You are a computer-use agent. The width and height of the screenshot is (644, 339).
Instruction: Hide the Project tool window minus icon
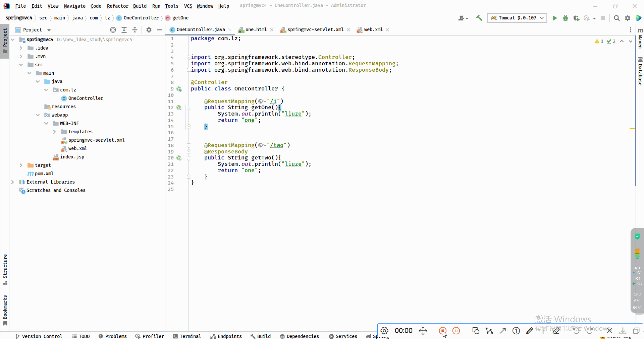tap(160, 30)
